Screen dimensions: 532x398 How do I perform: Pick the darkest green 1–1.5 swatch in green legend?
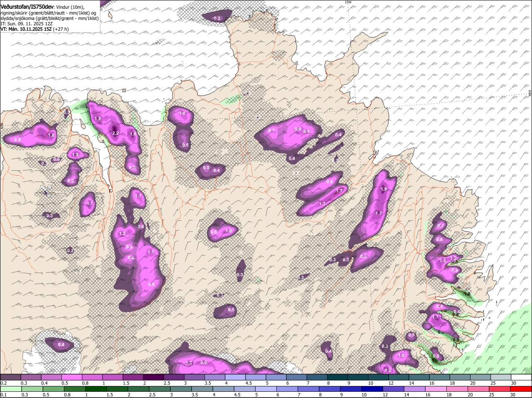[x=96, y=389]
